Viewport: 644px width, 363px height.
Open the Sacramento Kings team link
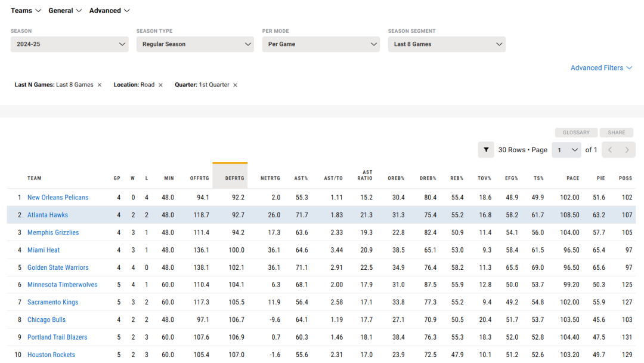coord(52,302)
